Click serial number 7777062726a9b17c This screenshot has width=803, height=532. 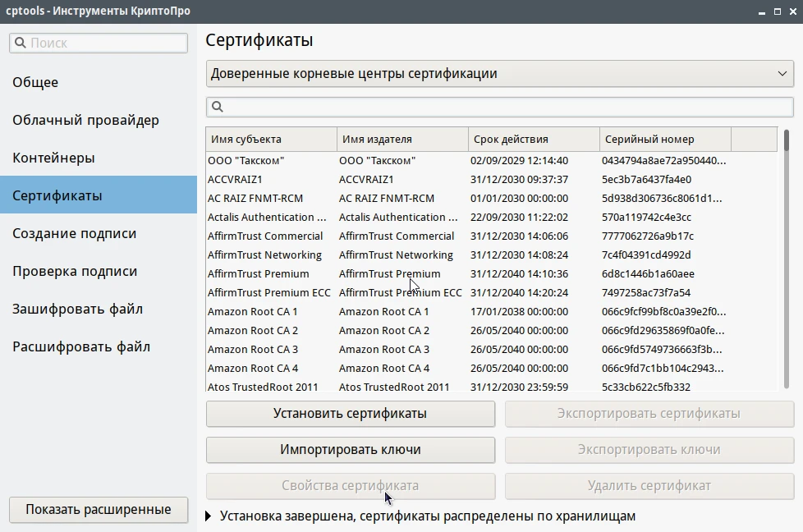pos(648,236)
